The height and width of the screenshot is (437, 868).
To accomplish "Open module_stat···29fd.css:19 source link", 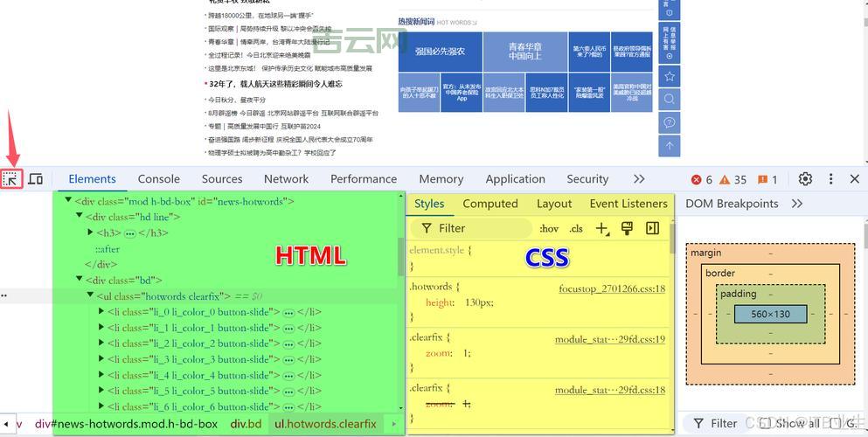I will click(x=610, y=339).
